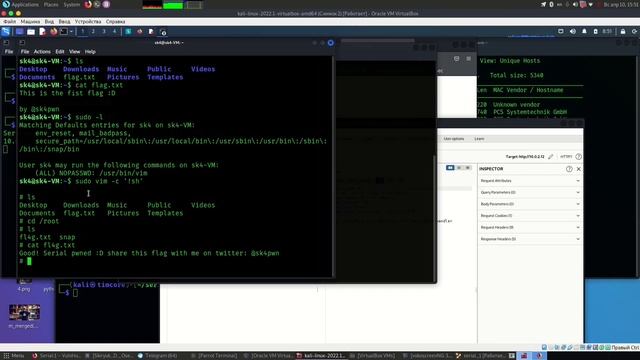Select the Kali lock screen icon
640x360 pixels.
pyautogui.click(x=623, y=31)
